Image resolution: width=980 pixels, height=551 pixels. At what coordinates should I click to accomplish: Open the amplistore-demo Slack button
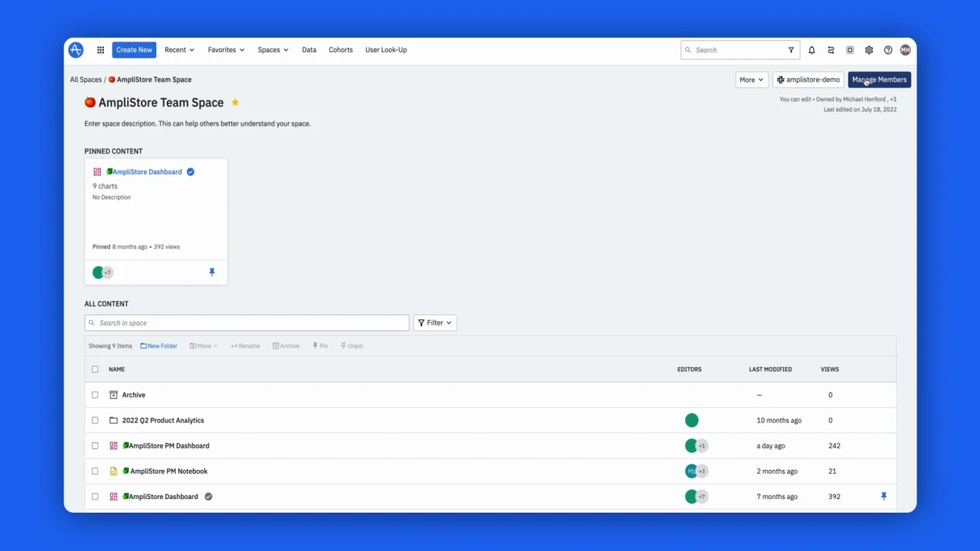(x=808, y=80)
